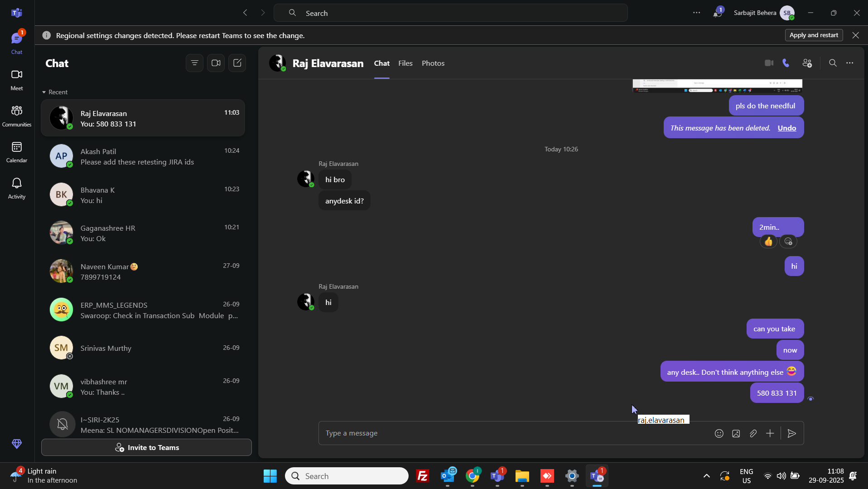Screen dimensions: 868x489
Task: Start a Meet now video call
Action: click(216, 63)
